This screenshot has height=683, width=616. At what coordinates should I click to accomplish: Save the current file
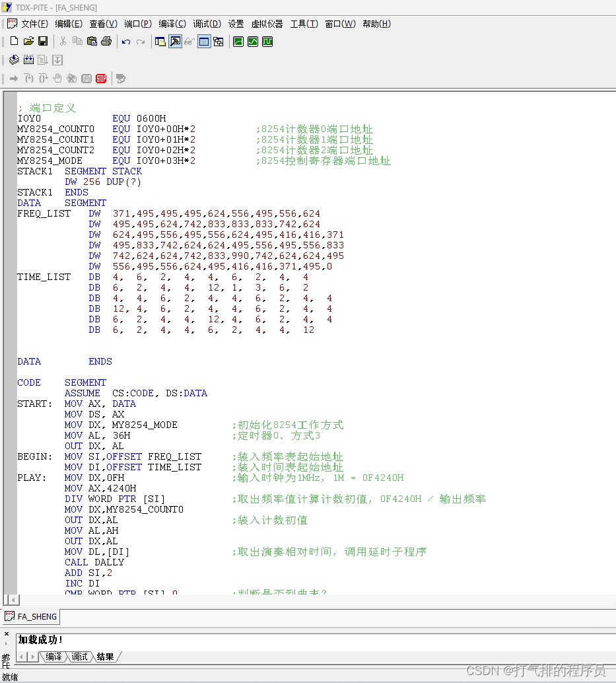pyautogui.click(x=42, y=41)
